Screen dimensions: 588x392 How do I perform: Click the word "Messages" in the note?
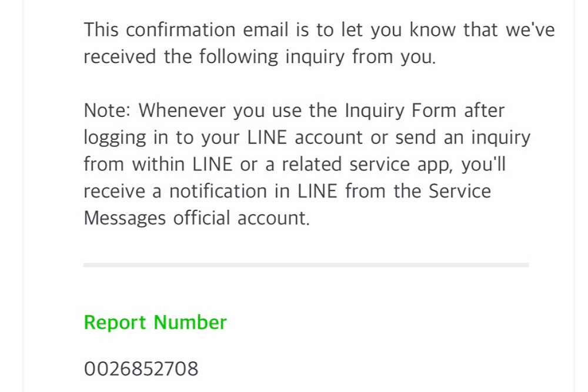(x=125, y=219)
